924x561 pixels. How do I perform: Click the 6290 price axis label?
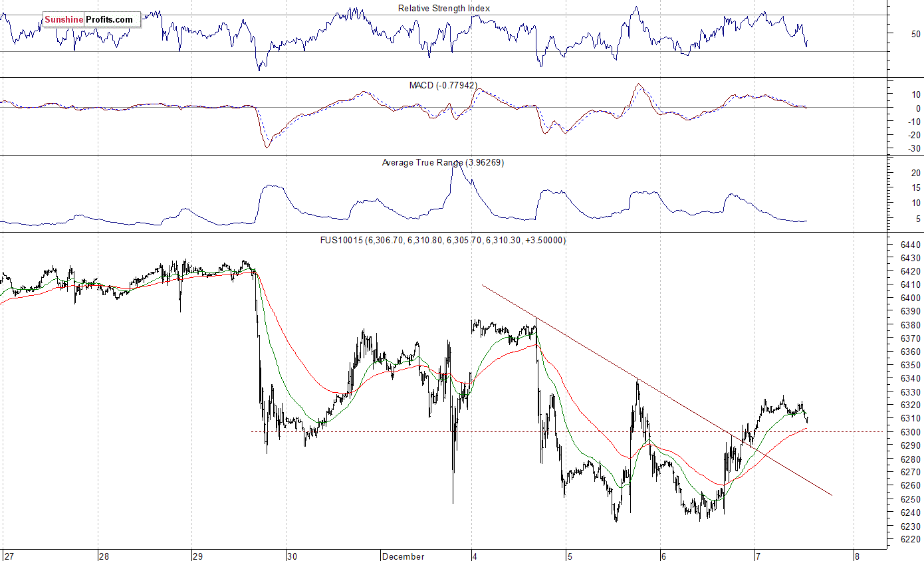pyautogui.click(x=911, y=445)
